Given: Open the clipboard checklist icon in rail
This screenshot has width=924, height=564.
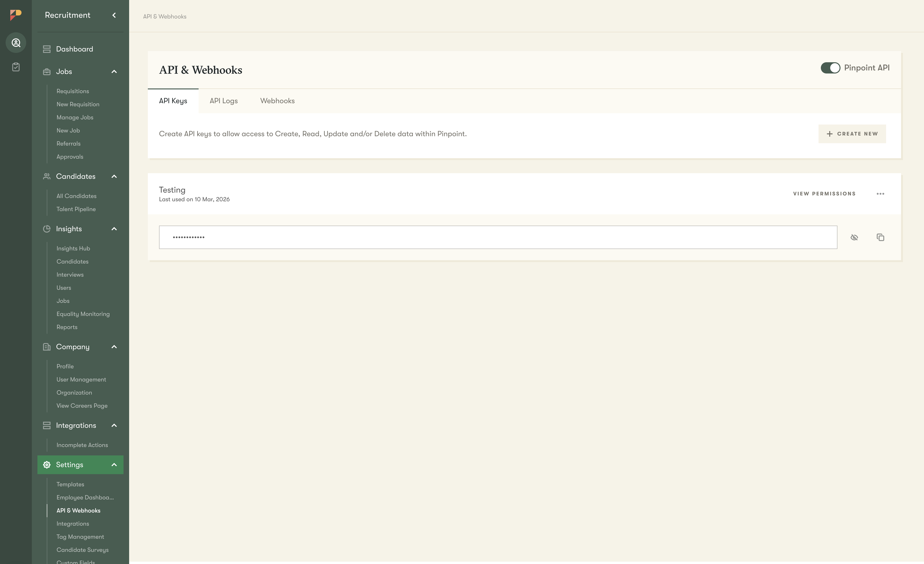Looking at the screenshot, I should 16,67.
